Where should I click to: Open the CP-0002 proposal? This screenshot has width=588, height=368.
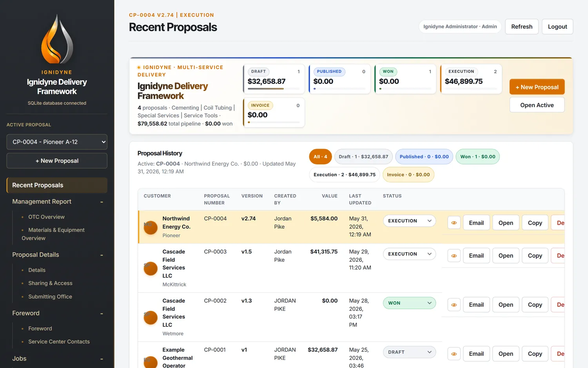tap(506, 305)
